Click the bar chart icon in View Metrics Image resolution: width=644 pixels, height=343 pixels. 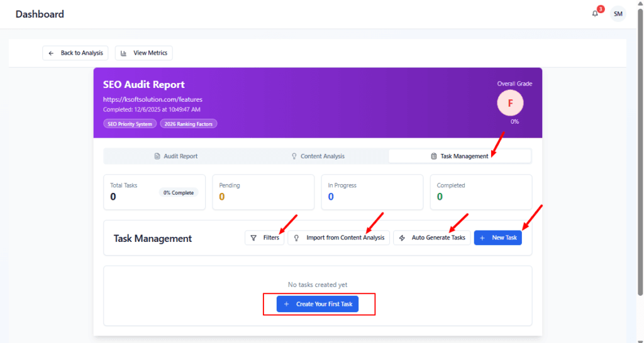[x=123, y=53]
